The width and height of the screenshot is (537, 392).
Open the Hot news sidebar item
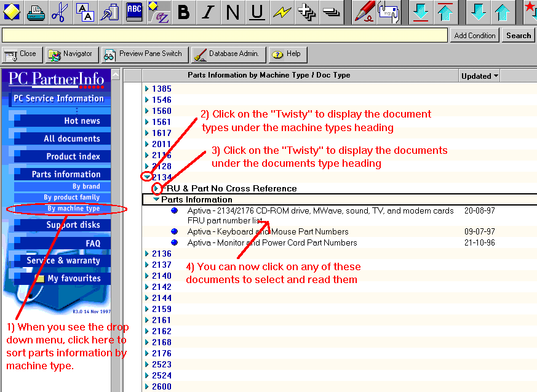82,121
